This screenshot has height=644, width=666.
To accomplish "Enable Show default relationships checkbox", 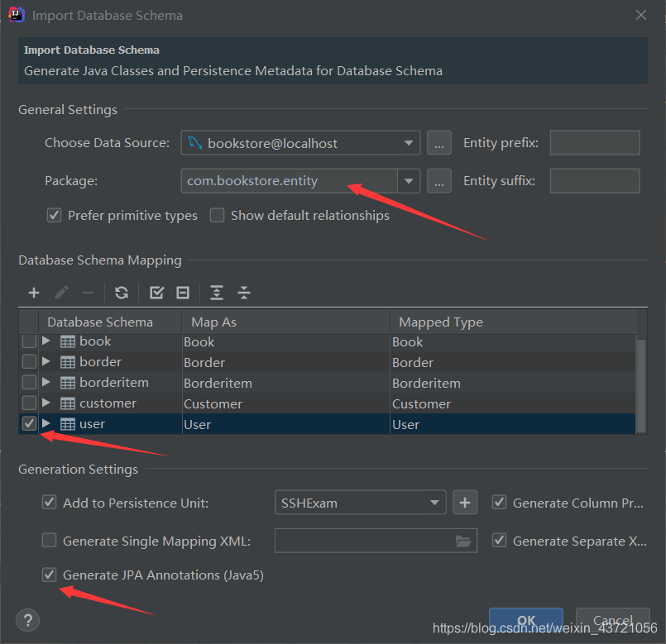I will coord(217,215).
